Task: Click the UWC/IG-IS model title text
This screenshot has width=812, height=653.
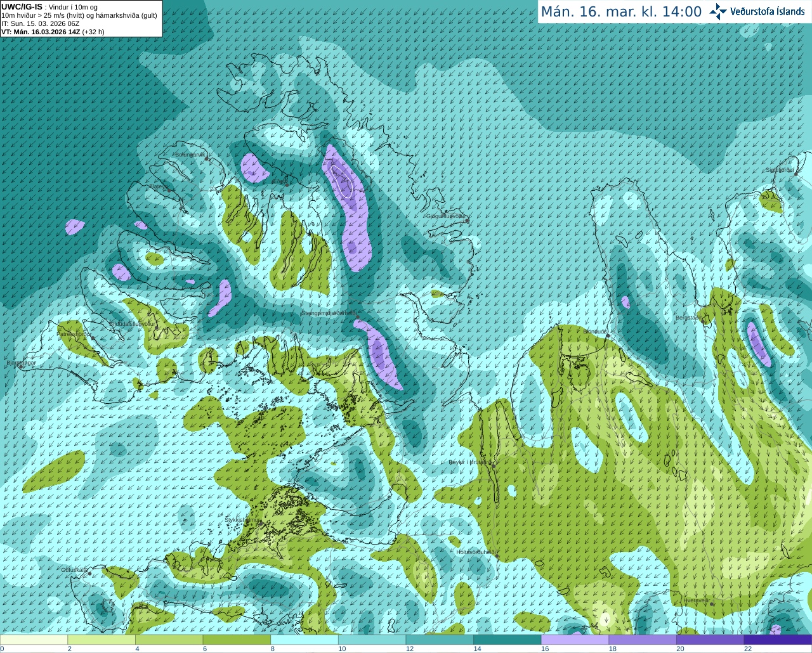Action: (22, 7)
